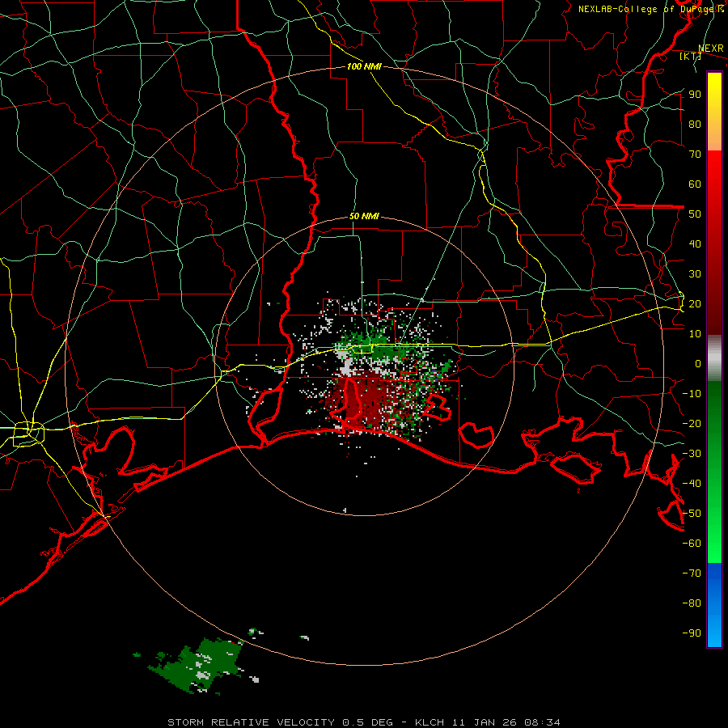Click the 100 NMI range ring label
728x728 pixels.
364,66
